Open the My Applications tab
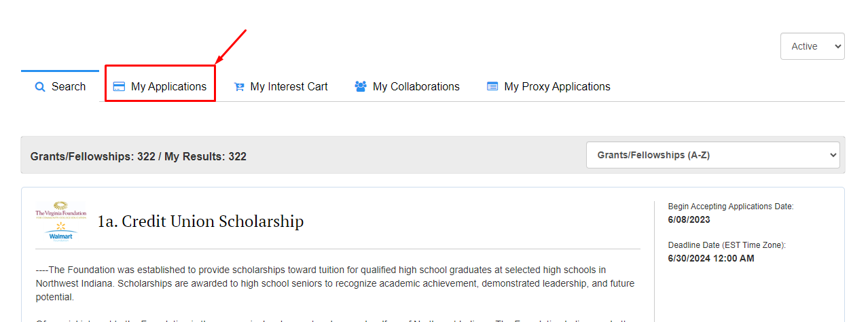The width and height of the screenshot is (868, 322). pos(160,86)
